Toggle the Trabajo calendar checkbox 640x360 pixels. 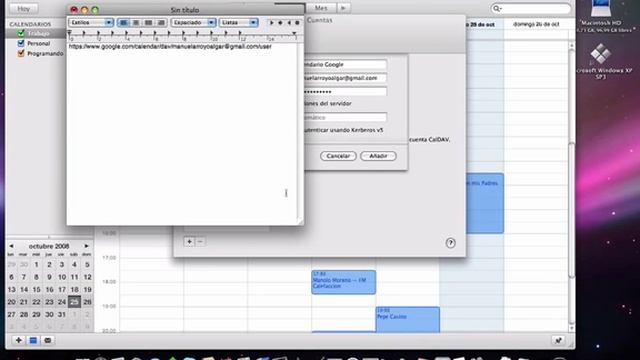coord(21,33)
